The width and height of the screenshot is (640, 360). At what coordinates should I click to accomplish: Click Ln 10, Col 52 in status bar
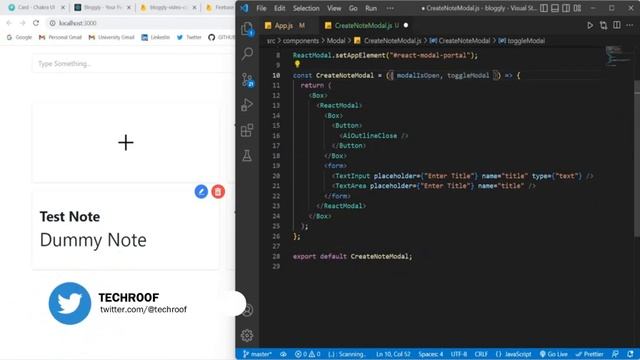point(393,354)
